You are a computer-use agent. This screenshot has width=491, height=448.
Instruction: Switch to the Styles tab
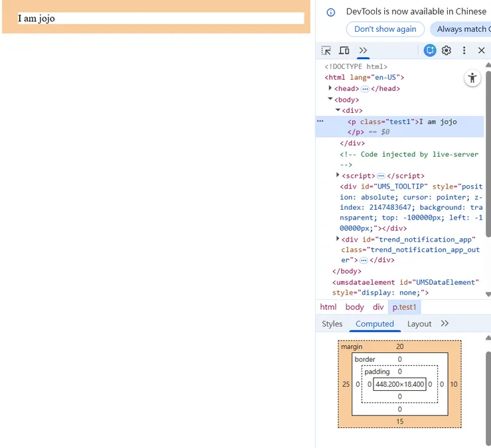332,324
